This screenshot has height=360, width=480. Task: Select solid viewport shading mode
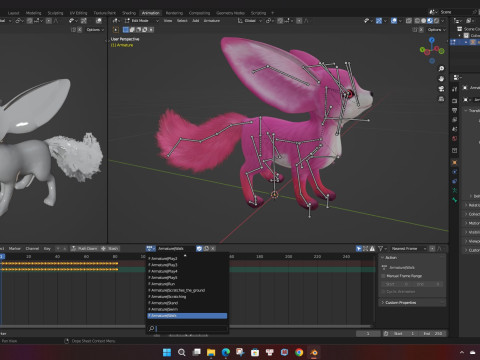coord(423,21)
